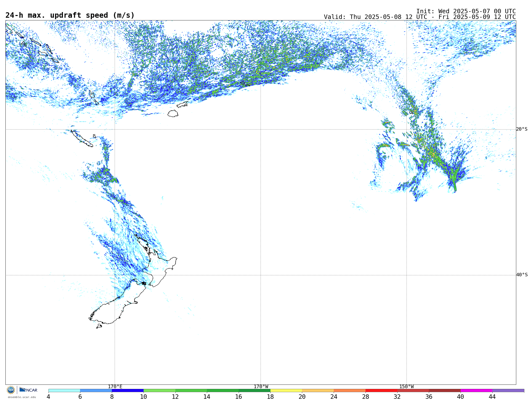532x400 pixels.
Task: Click the 20°S latitude label
Action: point(522,129)
